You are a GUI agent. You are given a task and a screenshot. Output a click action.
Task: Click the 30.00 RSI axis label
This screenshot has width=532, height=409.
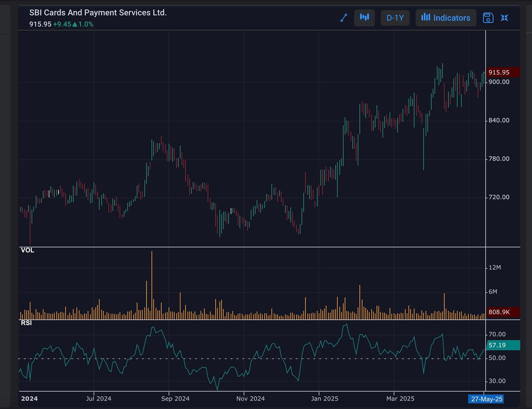click(497, 381)
